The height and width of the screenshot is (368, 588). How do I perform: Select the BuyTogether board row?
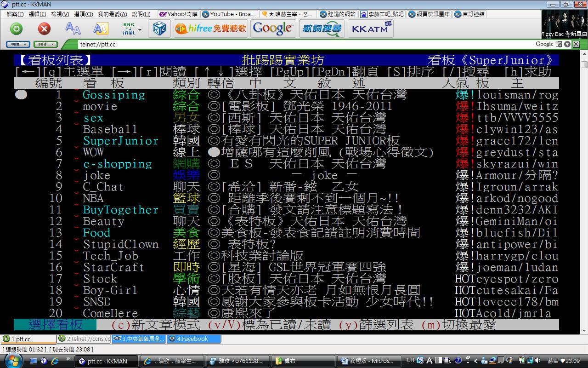click(x=287, y=210)
